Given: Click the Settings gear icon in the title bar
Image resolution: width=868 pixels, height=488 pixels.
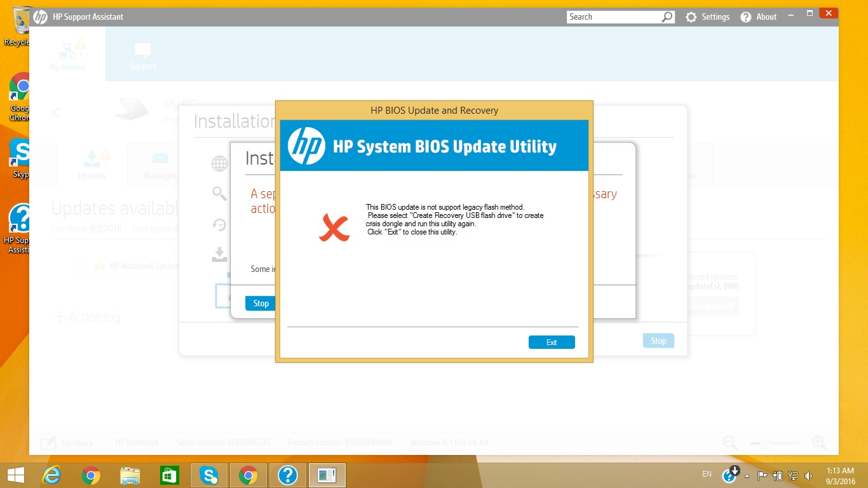Looking at the screenshot, I should click(691, 17).
